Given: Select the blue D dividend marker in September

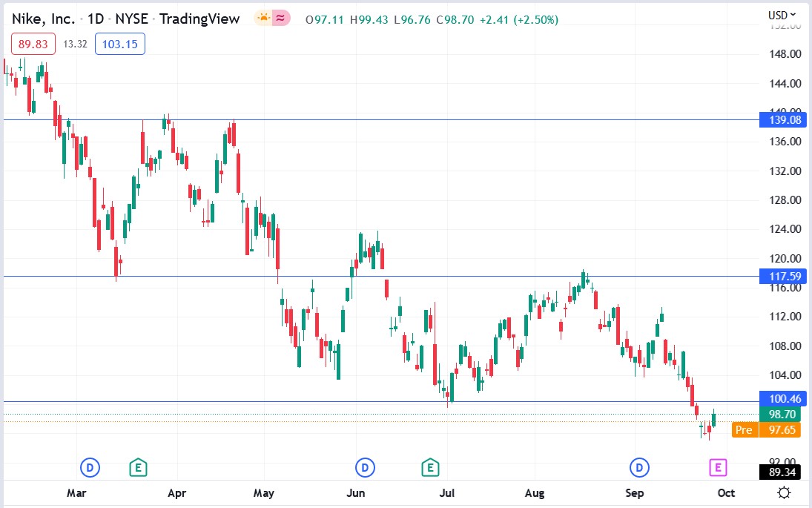Looking at the screenshot, I should click(638, 467).
